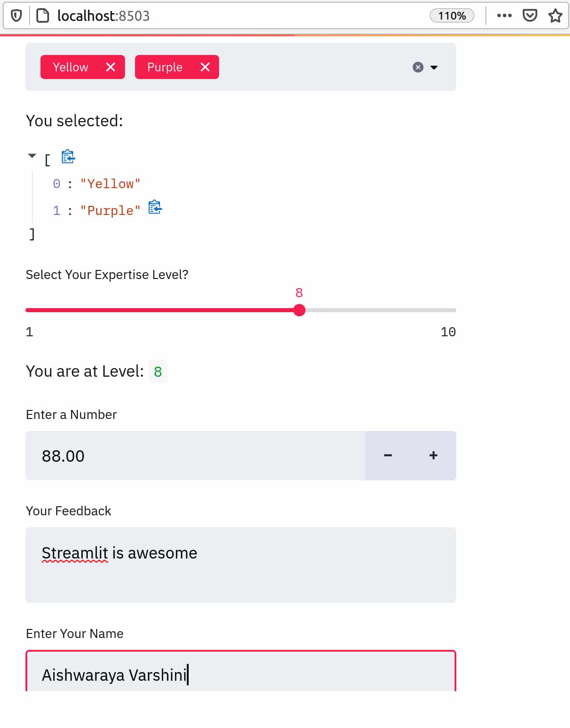Click the Enter Your Name field

(240, 674)
